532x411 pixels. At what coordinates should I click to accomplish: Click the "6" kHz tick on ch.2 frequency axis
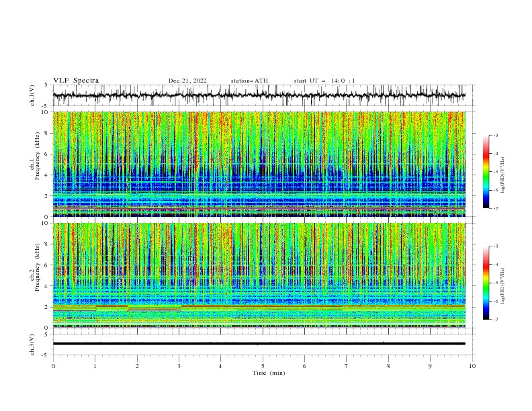pyautogui.click(x=46, y=265)
